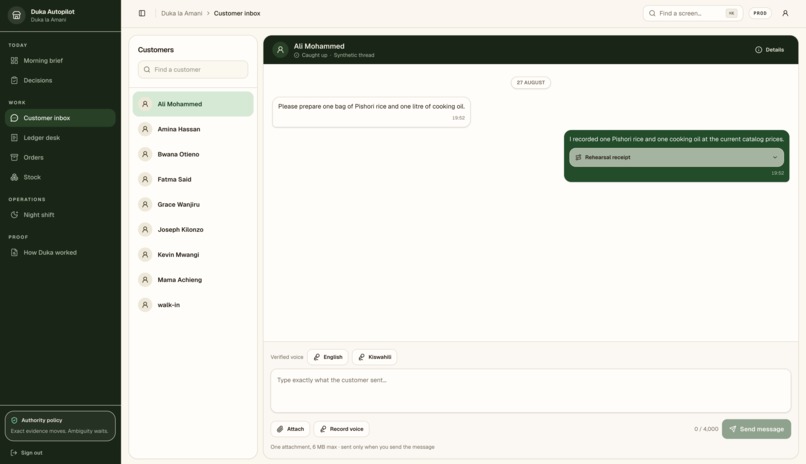
Task: Open Morning brief in the sidebar
Action: [60, 61]
